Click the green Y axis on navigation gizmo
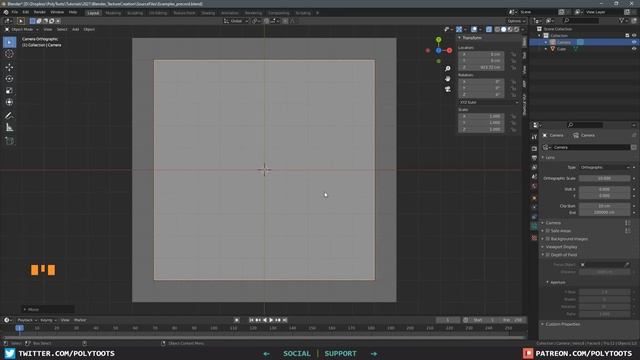Screen dimensions: 640x360 pos(438,40)
